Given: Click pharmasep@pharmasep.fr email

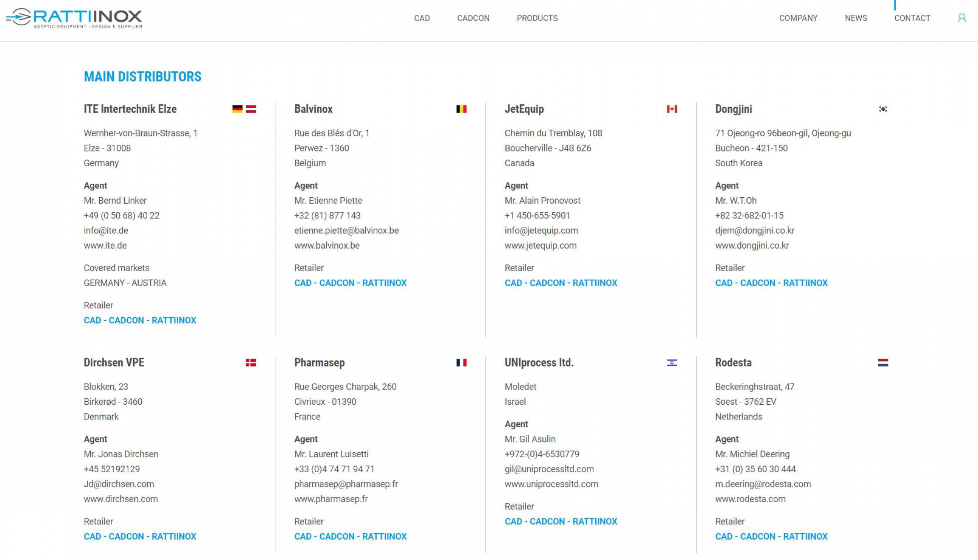Looking at the screenshot, I should 346,484.
